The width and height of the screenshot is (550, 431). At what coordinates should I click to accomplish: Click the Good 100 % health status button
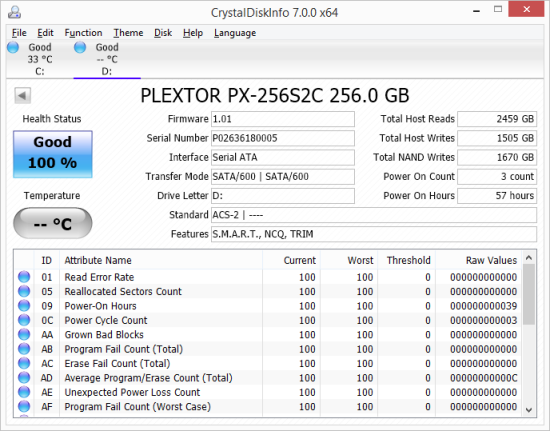(53, 154)
